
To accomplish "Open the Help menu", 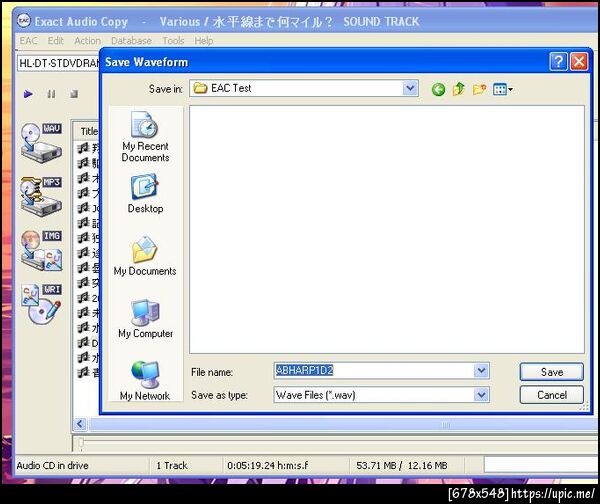I will tap(204, 41).
